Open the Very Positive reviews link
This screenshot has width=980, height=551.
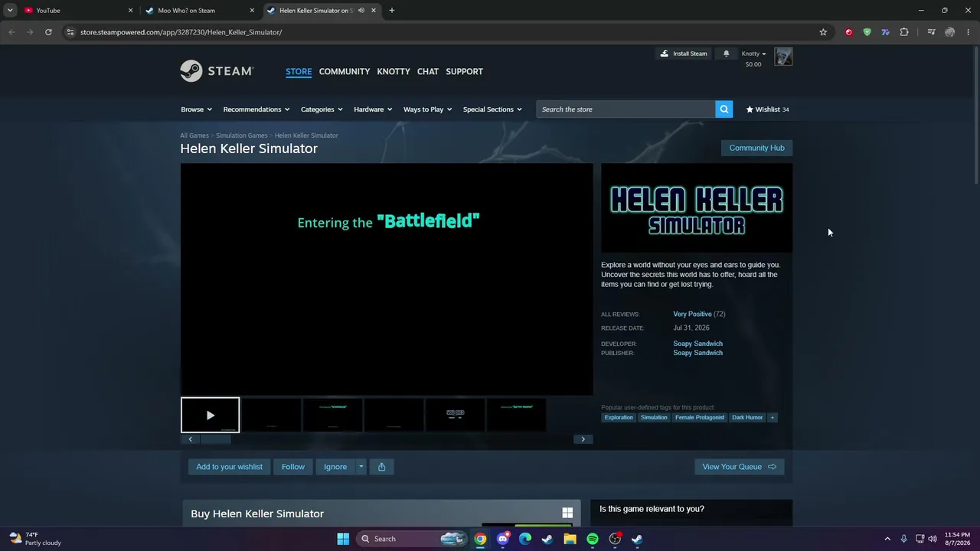pos(692,314)
